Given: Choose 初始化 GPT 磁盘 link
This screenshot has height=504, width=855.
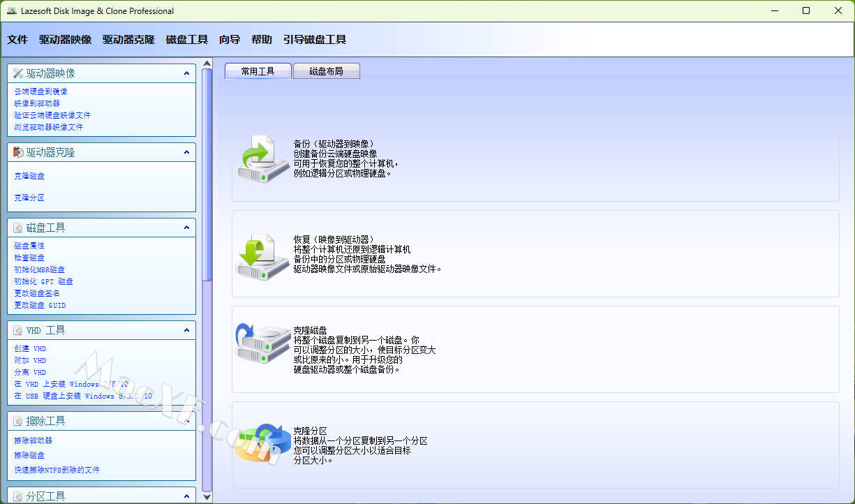Looking at the screenshot, I should point(43,281).
